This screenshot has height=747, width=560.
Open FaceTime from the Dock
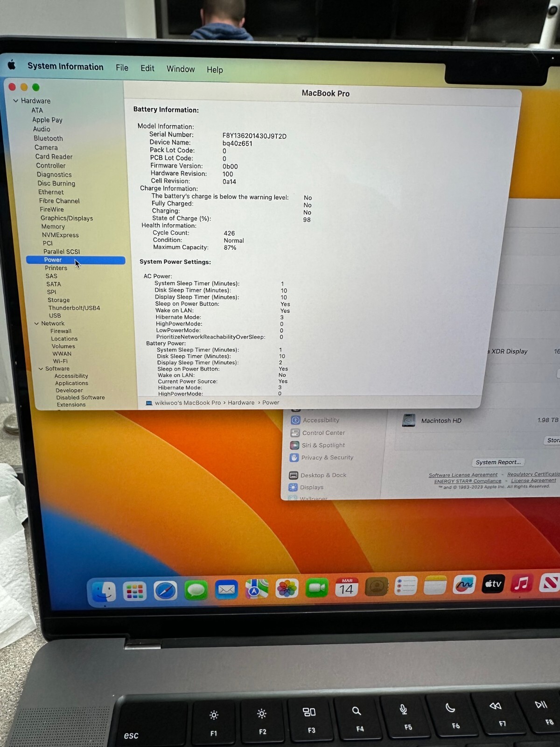317,588
